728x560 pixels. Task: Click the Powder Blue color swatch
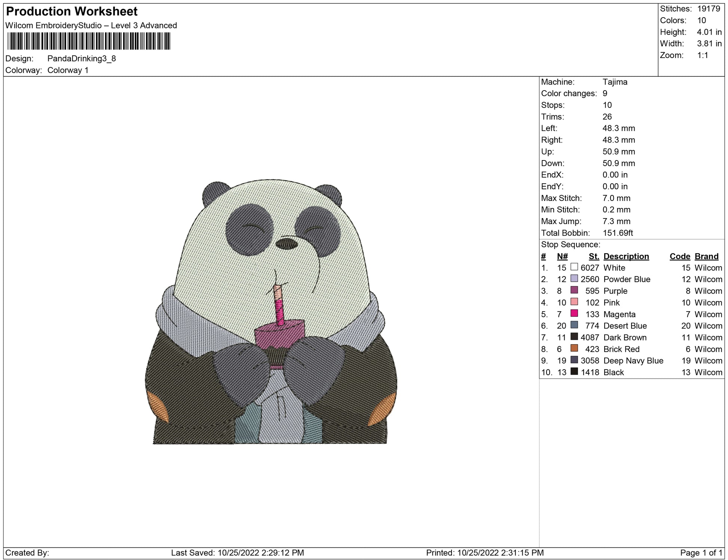[x=574, y=279]
